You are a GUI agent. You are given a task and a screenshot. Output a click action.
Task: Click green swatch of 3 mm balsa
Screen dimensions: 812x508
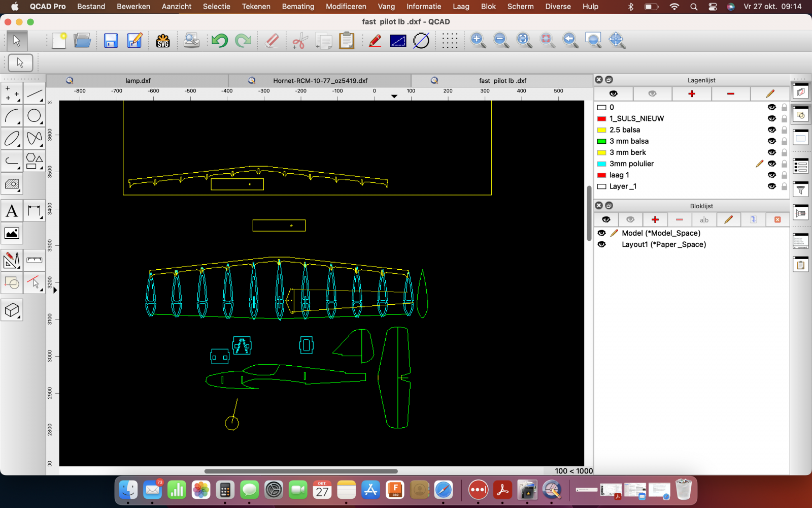[x=602, y=141]
